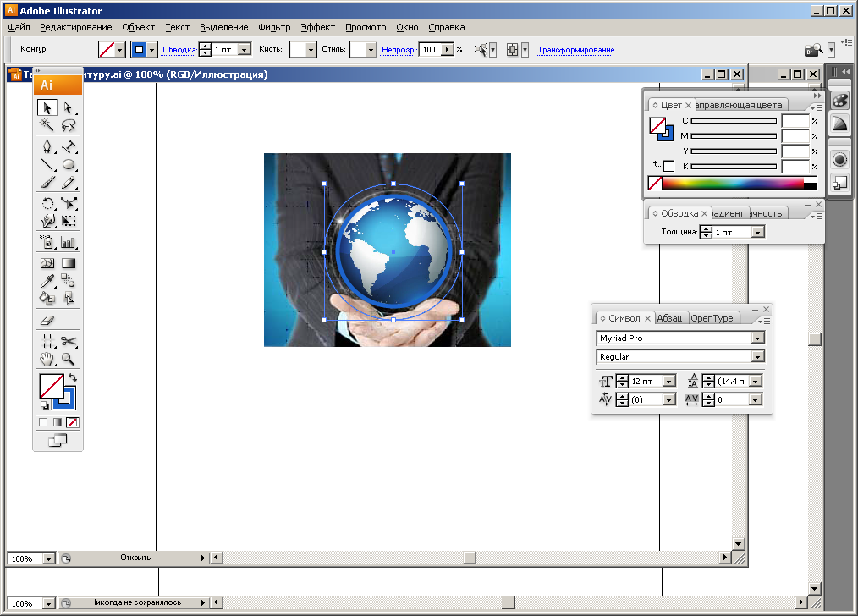Switch to the Абзац tab
This screenshot has width=858, height=616.
tap(669, 318)
